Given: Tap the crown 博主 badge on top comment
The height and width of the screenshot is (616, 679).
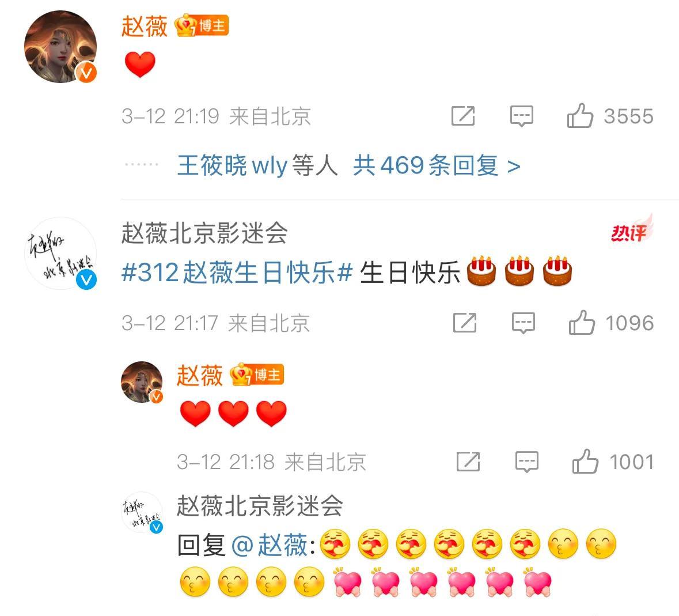Looking at the screenshot, I should click(202, 26).
